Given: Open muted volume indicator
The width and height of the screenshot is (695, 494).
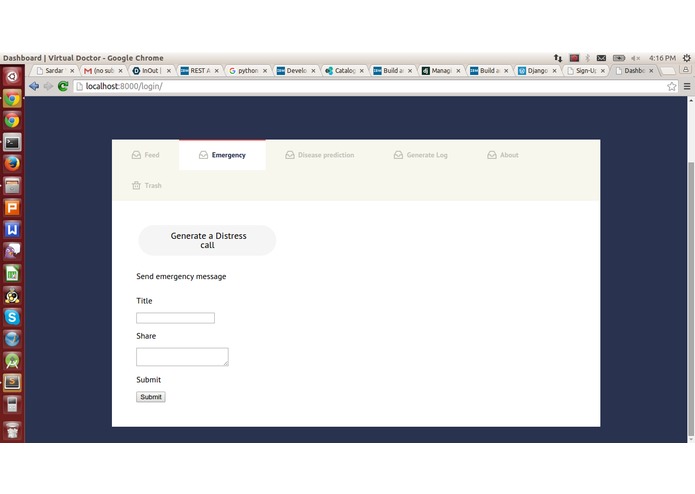Looking at the screenshot, I should 636,58.
